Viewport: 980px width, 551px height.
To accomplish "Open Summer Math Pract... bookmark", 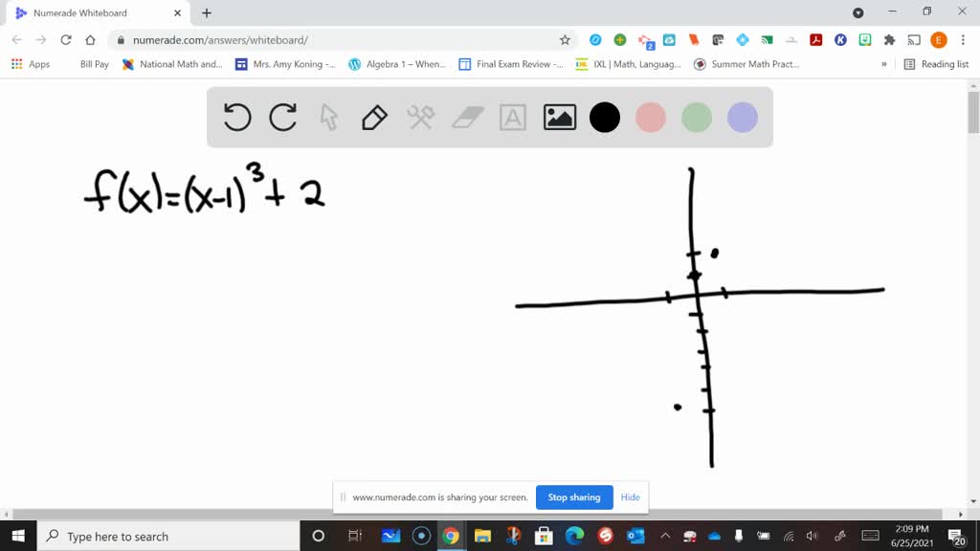I will (x=746, y=64).
